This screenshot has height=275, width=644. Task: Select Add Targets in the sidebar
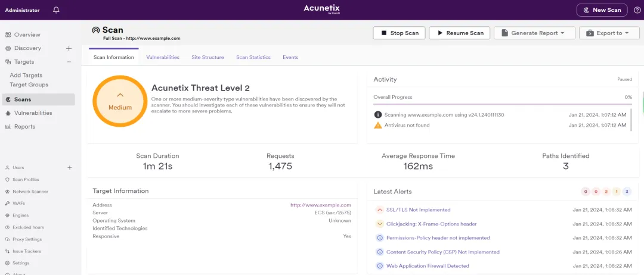pyautogui.click(x=26, y=76)
